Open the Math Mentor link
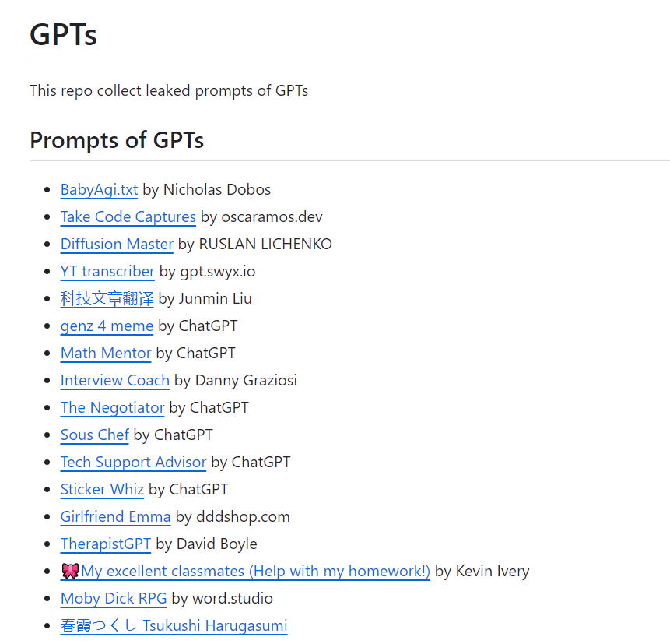The height and width of the screenshot is (644, 670). click(106, 353)
